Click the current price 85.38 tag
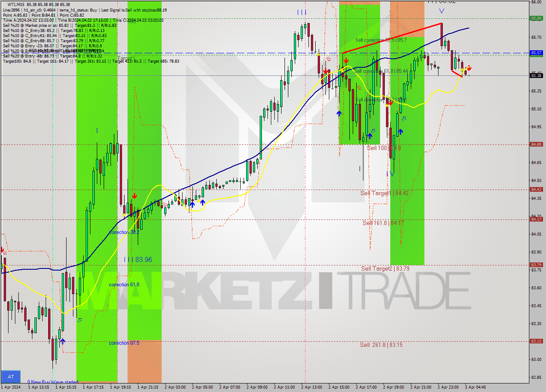The width and height of the screenshot is (546, 392). coord(536,75)
